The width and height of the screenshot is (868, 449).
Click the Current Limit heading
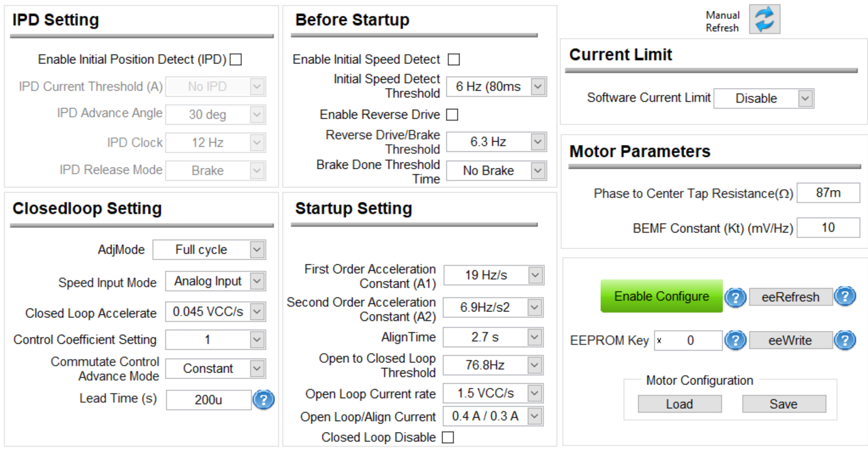coord(621,54)
